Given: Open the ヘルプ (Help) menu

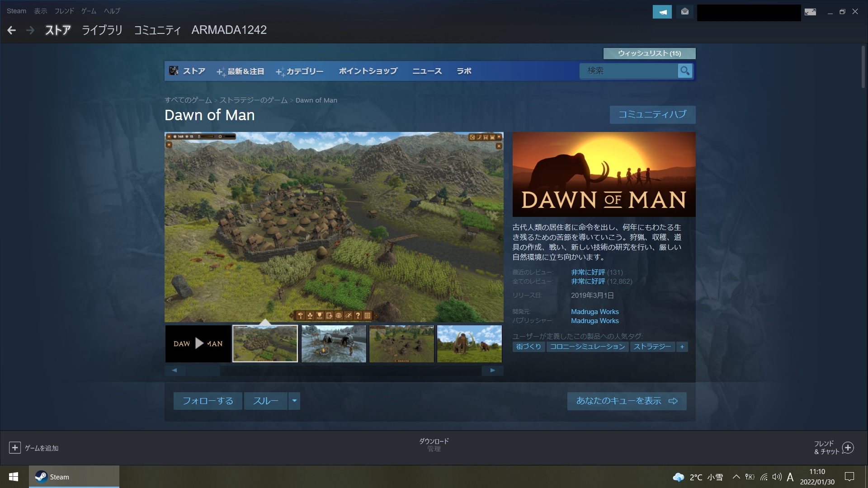Looking at the screenshot, I should tap(112, 11).
